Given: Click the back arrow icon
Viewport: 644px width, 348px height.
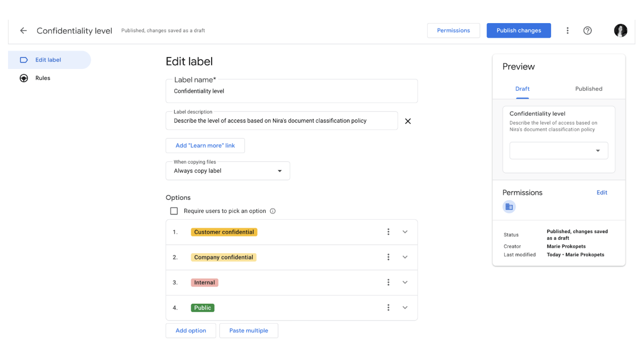Looking at the screenshot, I should click(x=23, y=30).
